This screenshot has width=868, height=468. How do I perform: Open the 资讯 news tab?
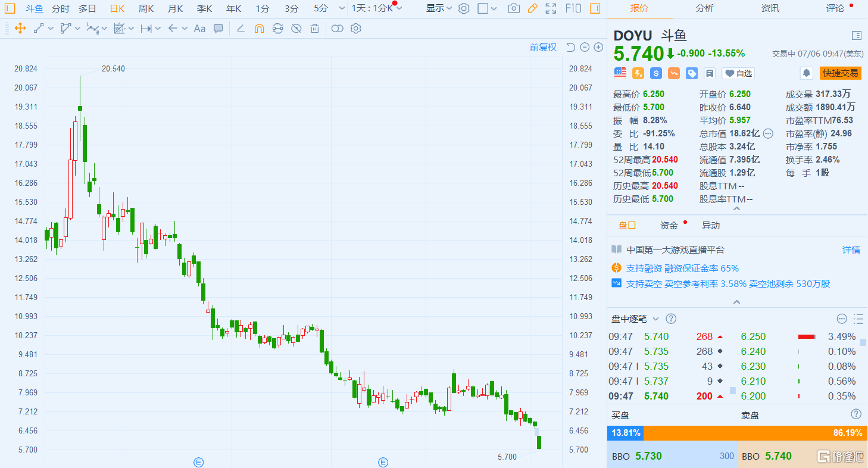coord(770,8)
